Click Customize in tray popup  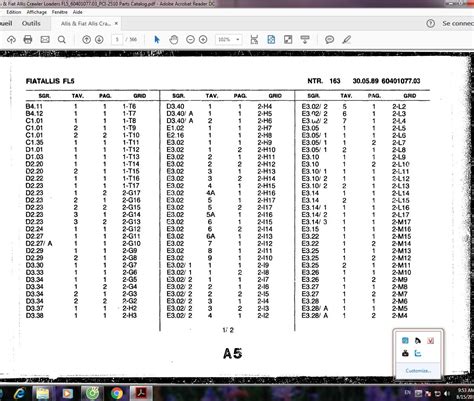coord(418,371)
